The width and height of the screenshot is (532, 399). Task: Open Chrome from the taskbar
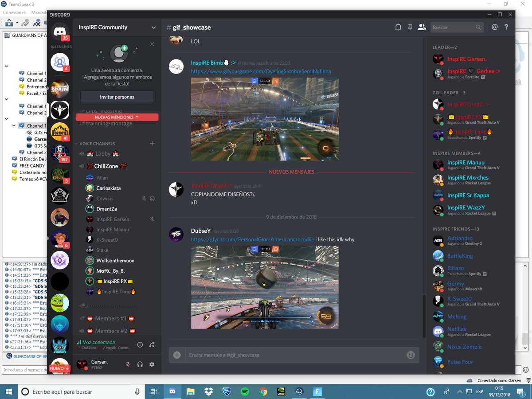pos(263,392)
